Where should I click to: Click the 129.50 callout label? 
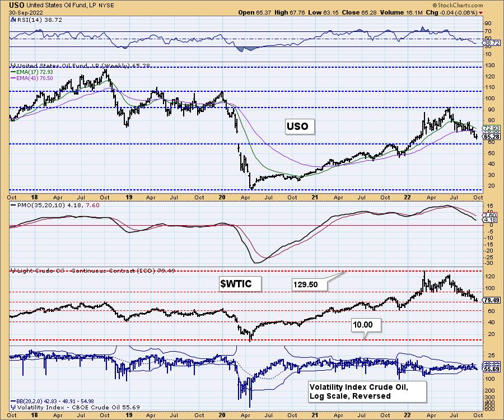(x=310, y=284)
